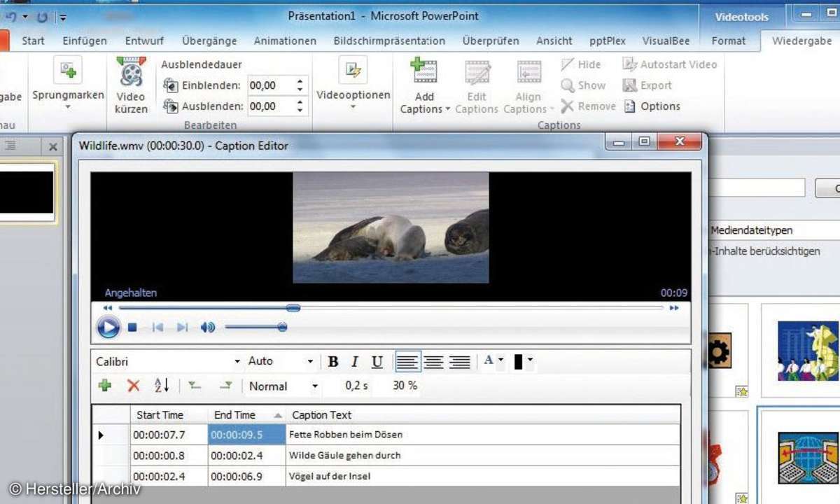Expand the Sprungmarken dropdown arrow
The width and height of the screenshot is (840, 504).
[68, 107]
